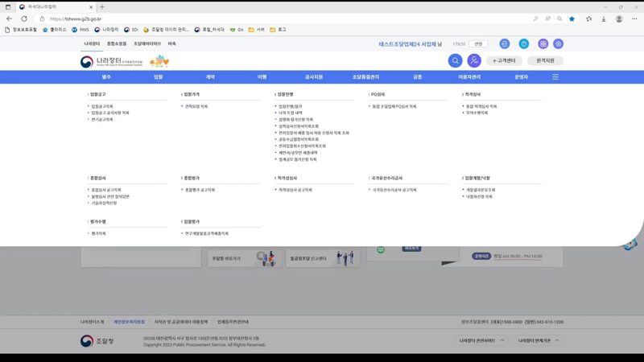Viewport: 644px width, 362px height.
Task: Open the 견적요청 목록 link
Action: (x=196, y=106)
